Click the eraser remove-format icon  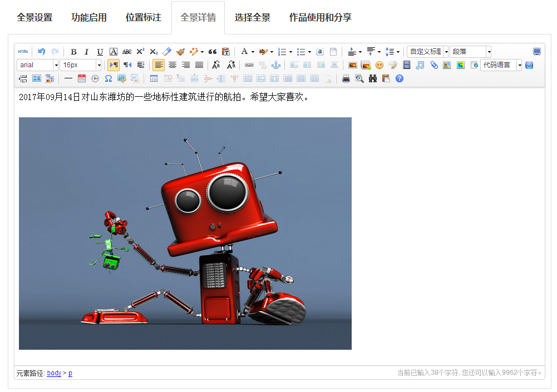click(167, 52)
